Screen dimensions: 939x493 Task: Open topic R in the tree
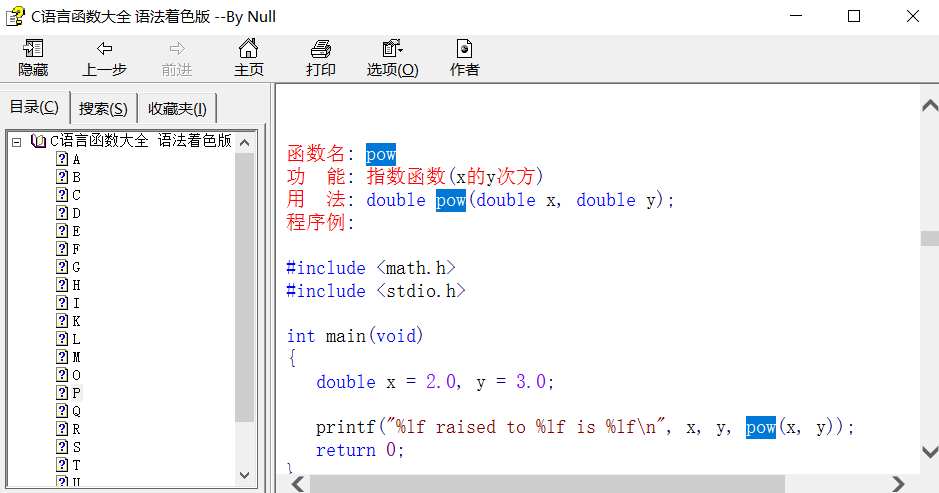(76, 429)
